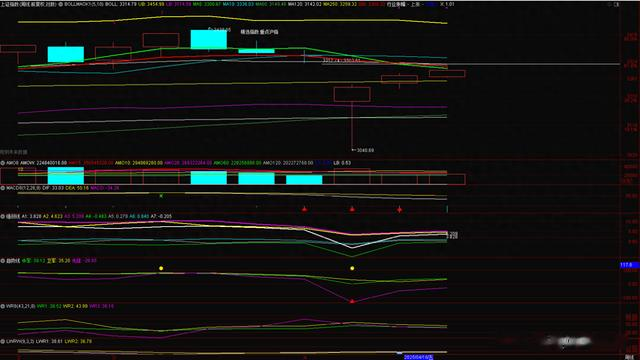Click the MA250 value in header line

pos(340,4)
